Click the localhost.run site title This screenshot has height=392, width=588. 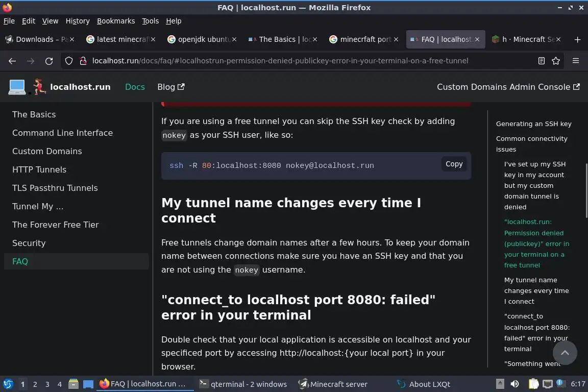pos(80,87)
